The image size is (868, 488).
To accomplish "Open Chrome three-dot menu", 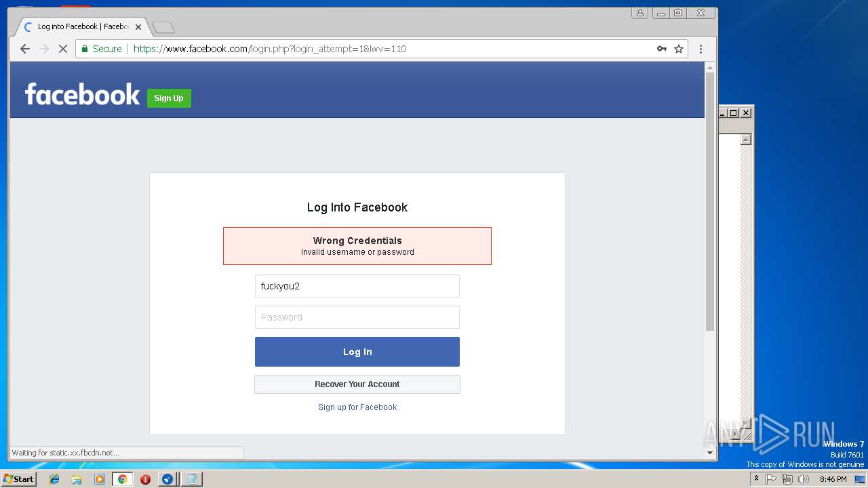I will [701, 49].
